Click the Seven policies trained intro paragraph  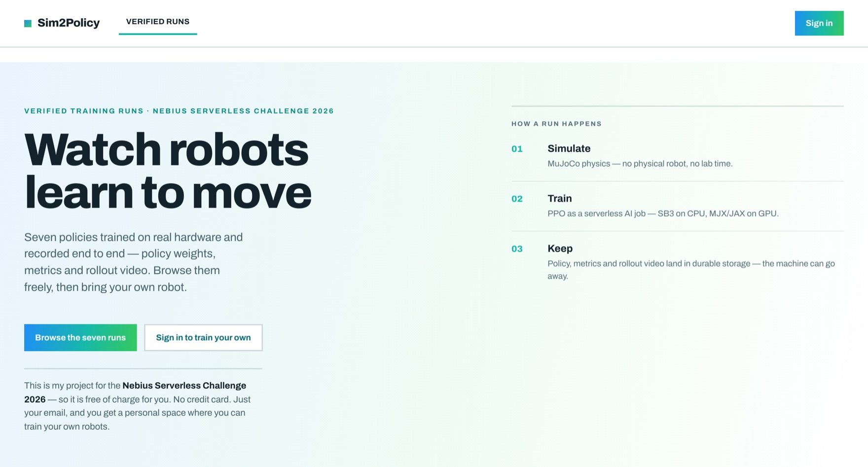pyautogui.click(x=134, y=262)
